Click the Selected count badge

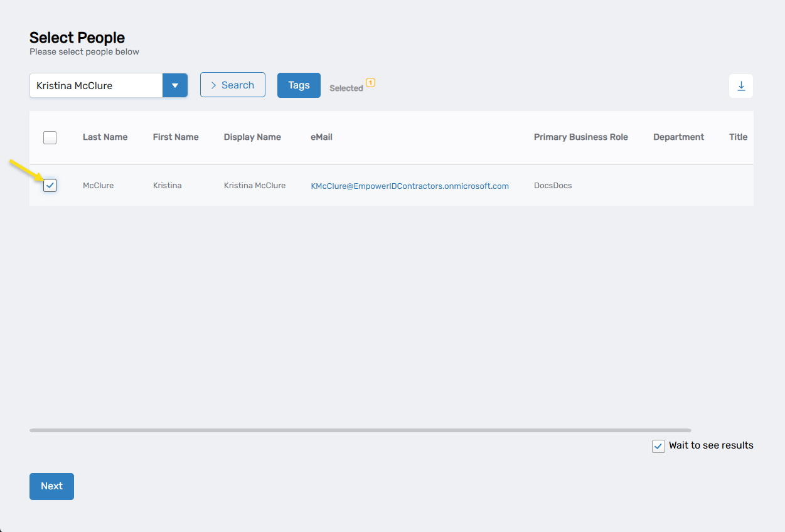coord(370,82)
